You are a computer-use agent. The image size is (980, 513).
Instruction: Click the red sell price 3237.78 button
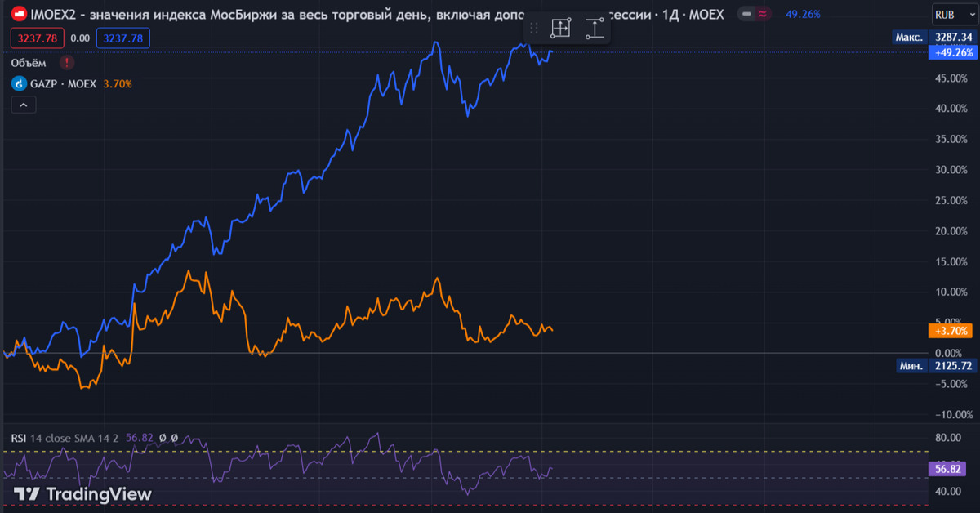[37, 38]
